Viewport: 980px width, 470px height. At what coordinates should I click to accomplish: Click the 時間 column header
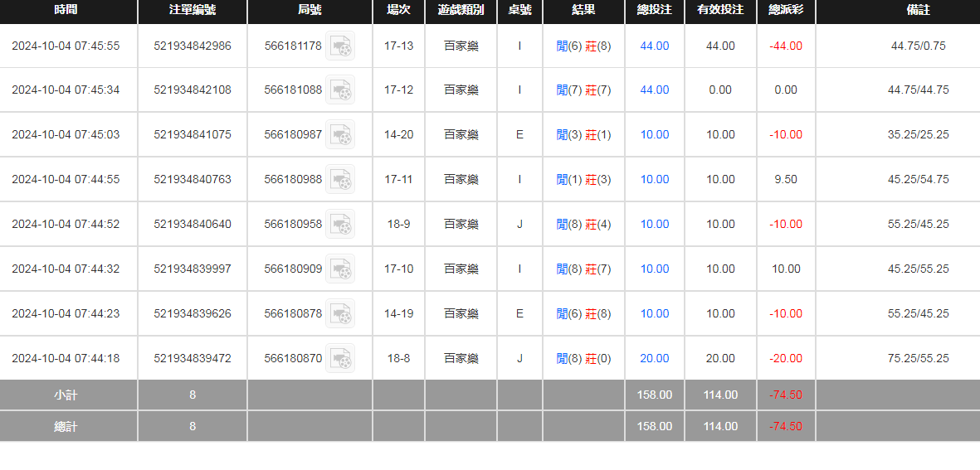(68, 10)
